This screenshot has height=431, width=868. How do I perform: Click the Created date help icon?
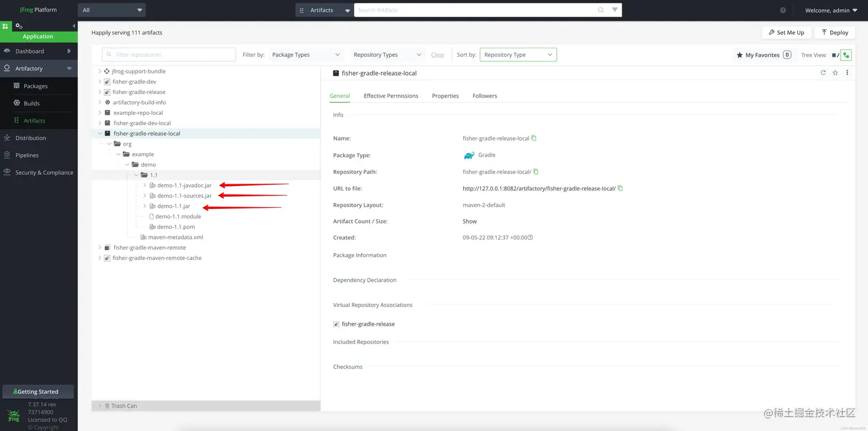[x=530, y=238]
